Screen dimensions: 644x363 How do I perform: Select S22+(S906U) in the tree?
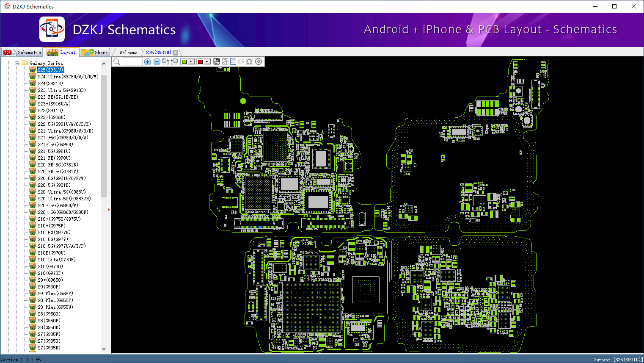pyautogui.click(x=52, y=117)
